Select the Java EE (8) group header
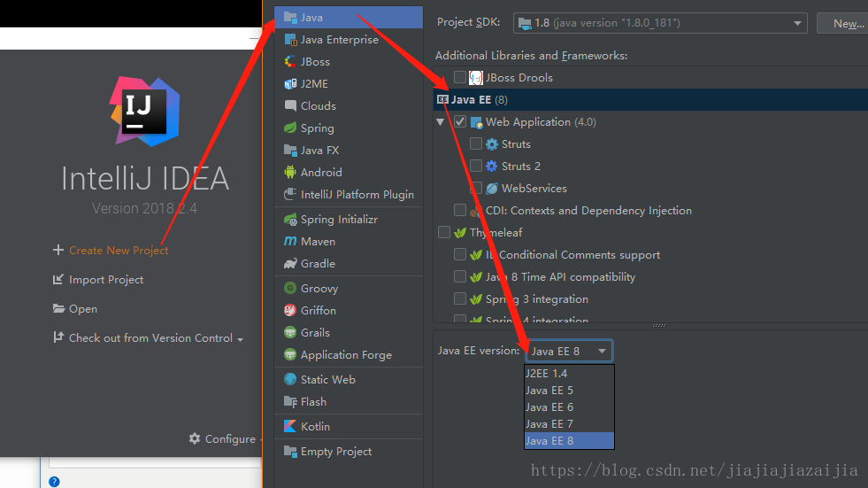 click(650, 100)
